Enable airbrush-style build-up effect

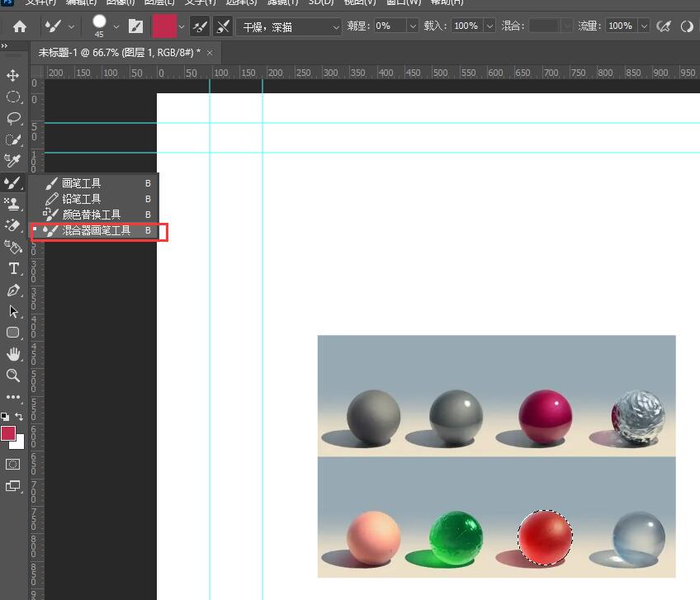[x=664, y=26]
